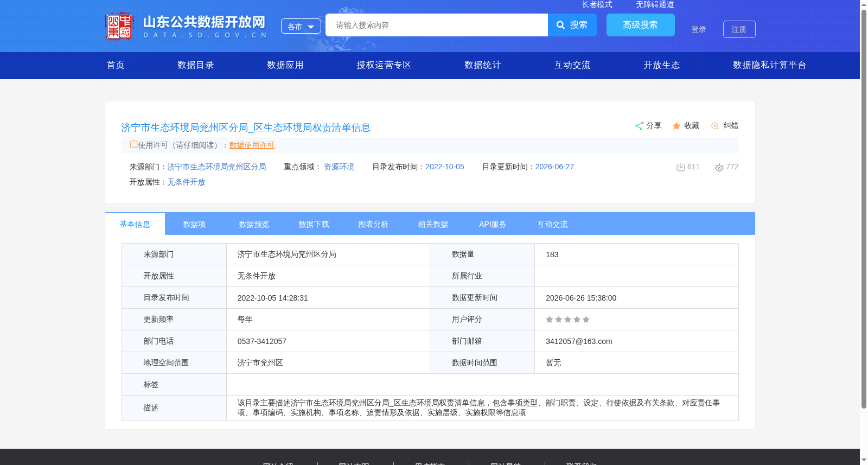Click the Shandong public data site logo
868x465 pixels.
pyautogui.click(x=186, y=26)
